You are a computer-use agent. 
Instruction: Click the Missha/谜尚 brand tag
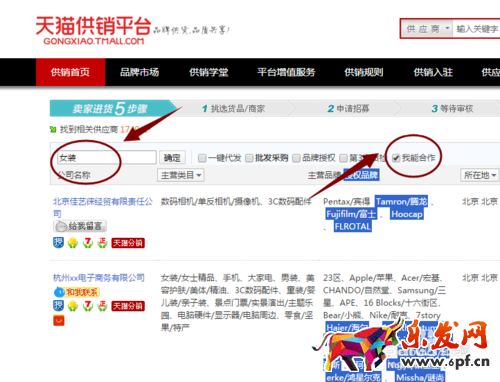pyautogui.click(x=420, y=377)
